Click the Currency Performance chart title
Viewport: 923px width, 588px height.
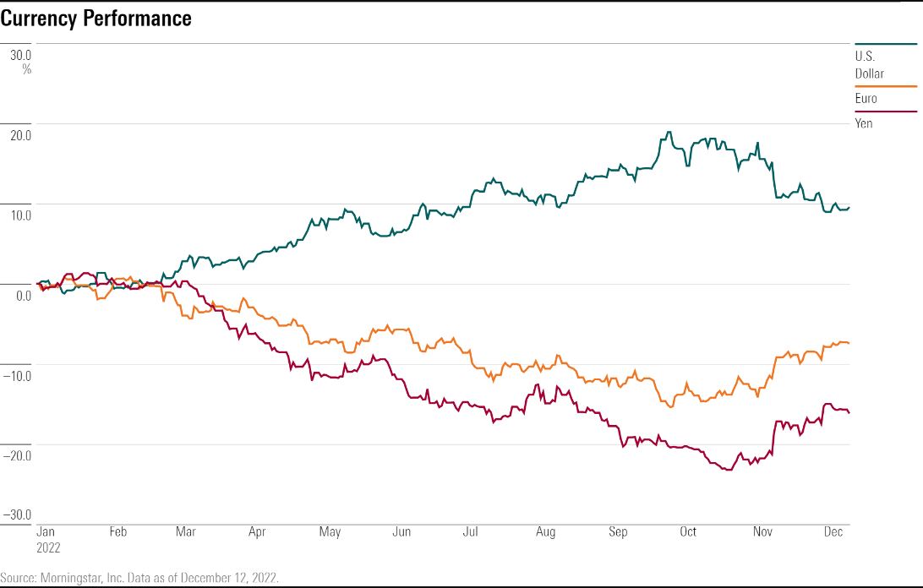pos(96,19)
